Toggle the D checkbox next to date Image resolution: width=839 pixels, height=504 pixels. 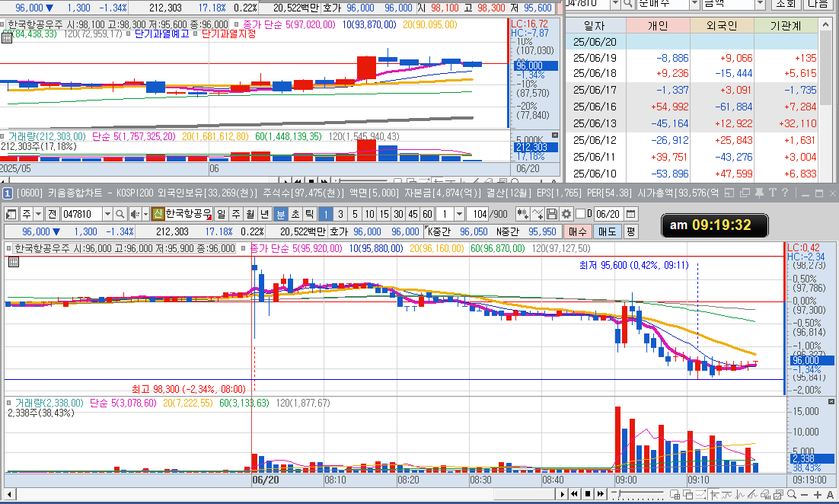pos(581,214)
